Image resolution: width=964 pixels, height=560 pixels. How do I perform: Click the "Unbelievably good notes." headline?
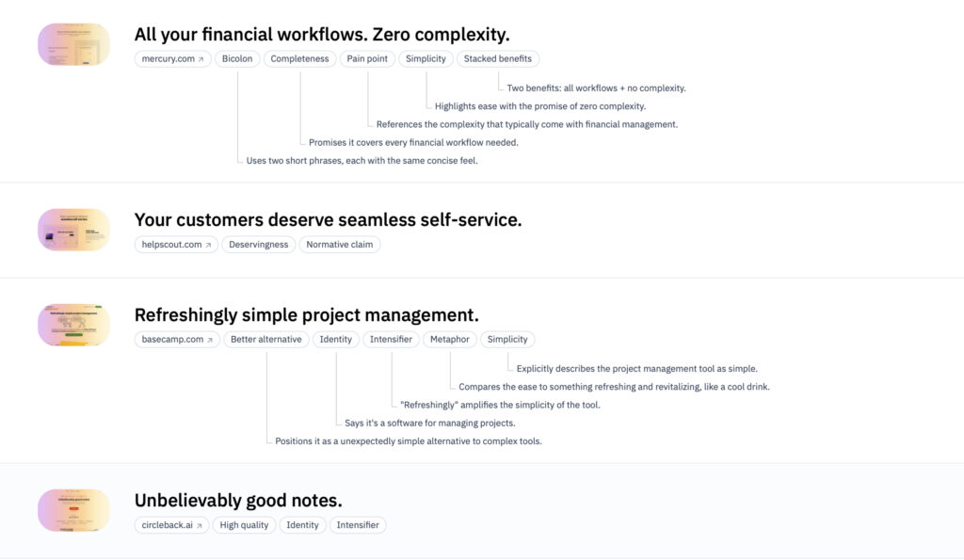pos(238,500)
